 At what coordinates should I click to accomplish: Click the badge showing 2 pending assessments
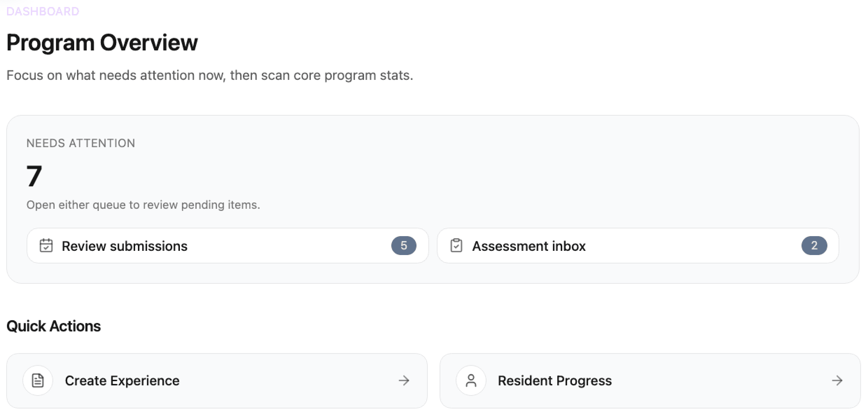click(x=814, y=246)
